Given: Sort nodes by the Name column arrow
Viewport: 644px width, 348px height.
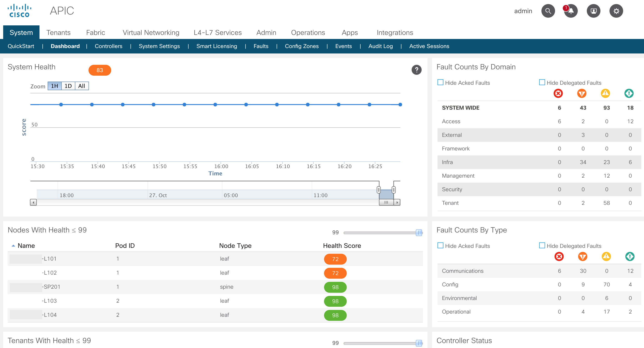Looking at the screenshot, I should [13, 246].
